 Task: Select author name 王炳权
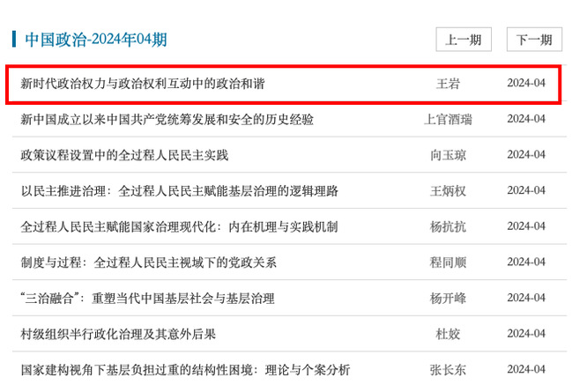click(448, 190)
